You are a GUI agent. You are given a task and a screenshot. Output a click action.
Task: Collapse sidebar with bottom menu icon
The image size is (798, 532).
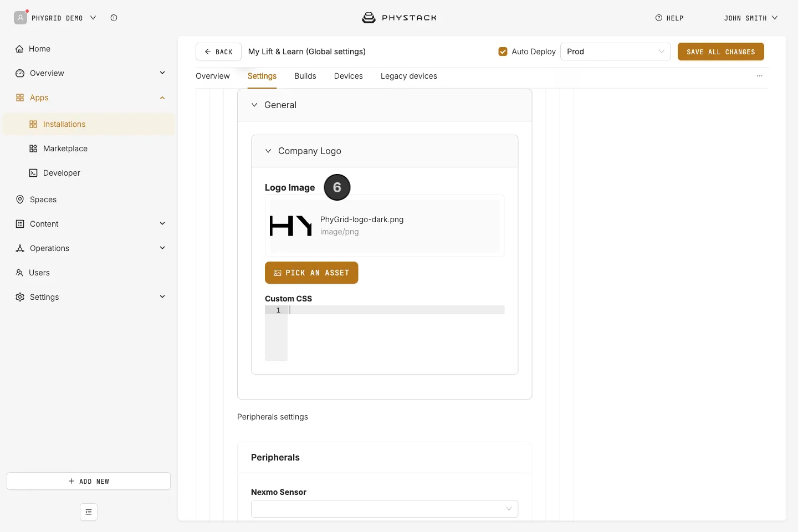(x=89, y=512)
